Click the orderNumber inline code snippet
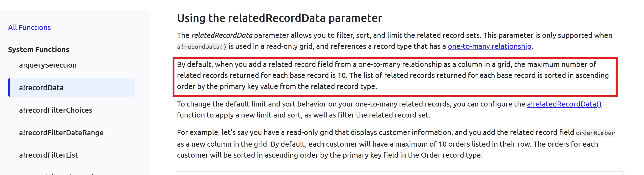This screenshot has height=175, width=644. (x=595, y=133)
